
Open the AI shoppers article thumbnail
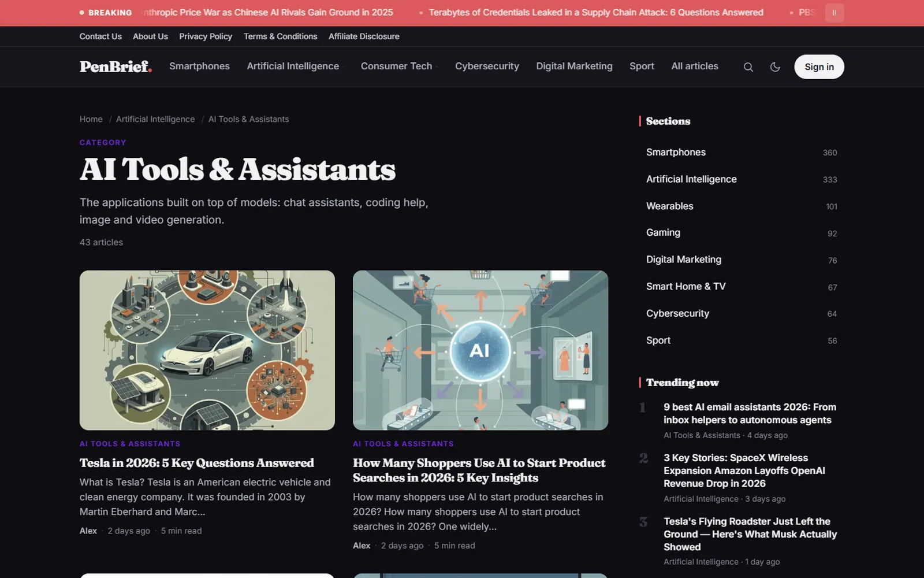pos(480,350)
